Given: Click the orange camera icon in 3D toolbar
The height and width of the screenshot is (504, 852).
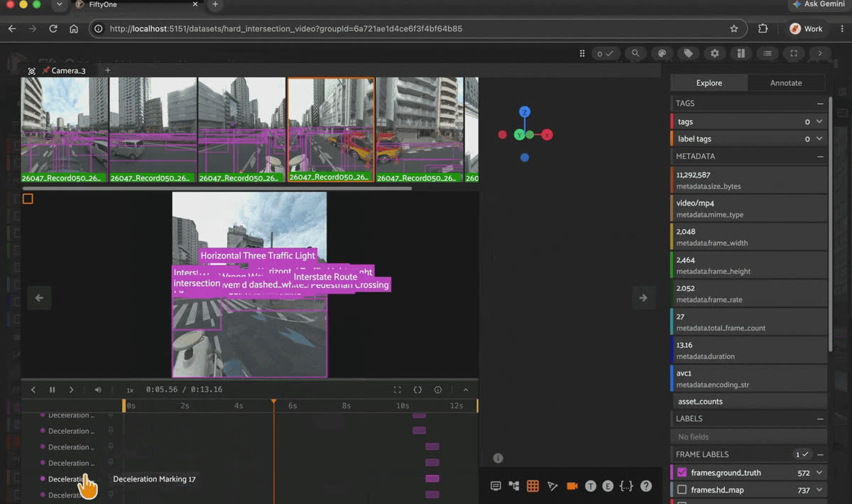Looking at the screenshot, I should [x=572, y=486].
